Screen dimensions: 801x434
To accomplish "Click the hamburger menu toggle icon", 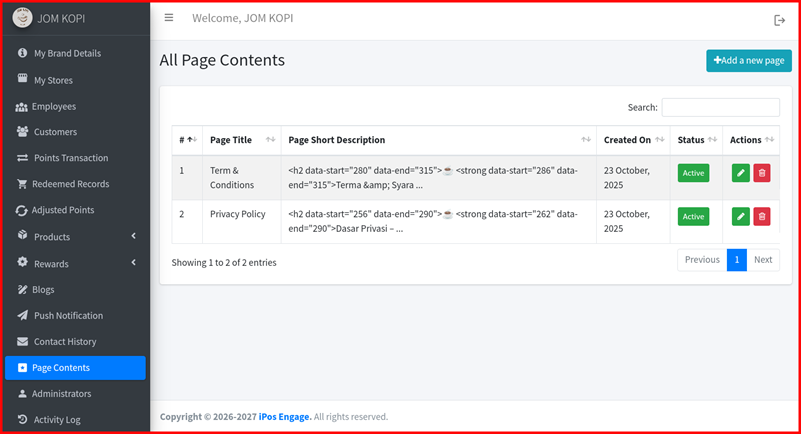I will coord(169,18).
